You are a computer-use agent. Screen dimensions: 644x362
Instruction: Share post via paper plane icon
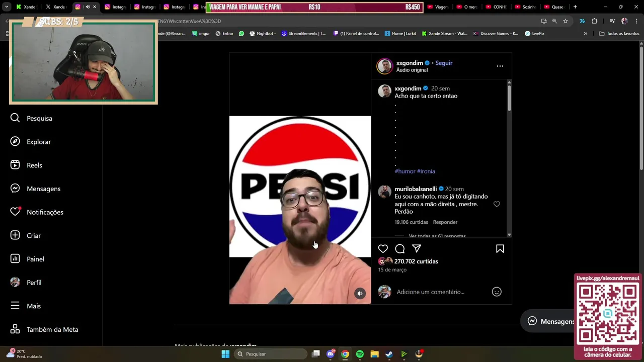[417, 248]
